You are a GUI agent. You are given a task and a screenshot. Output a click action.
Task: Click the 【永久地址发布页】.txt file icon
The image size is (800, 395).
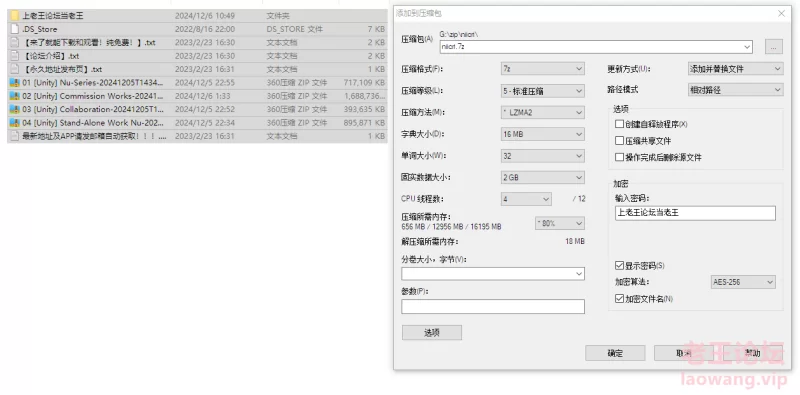(15, 69)
